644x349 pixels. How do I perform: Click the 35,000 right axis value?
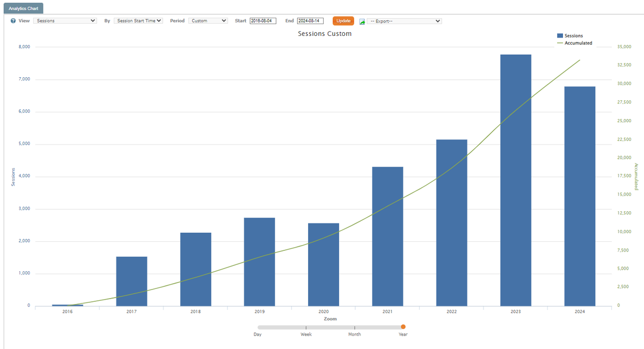click(624, 47)
